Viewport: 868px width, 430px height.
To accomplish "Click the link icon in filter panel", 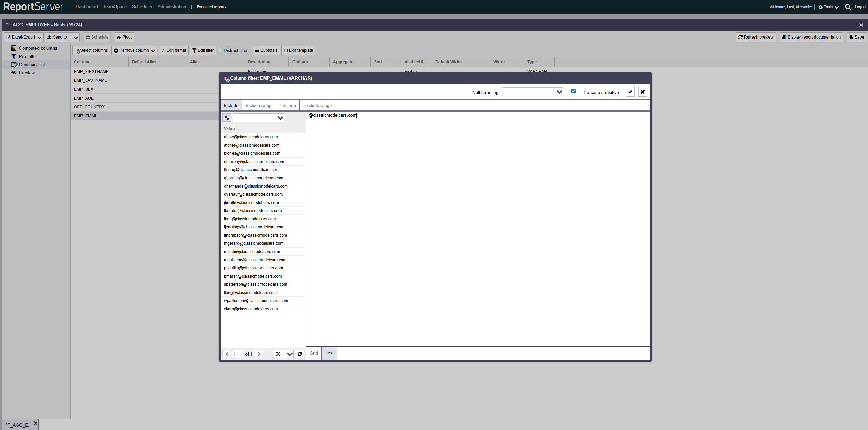I will click(x=227, y=118).
